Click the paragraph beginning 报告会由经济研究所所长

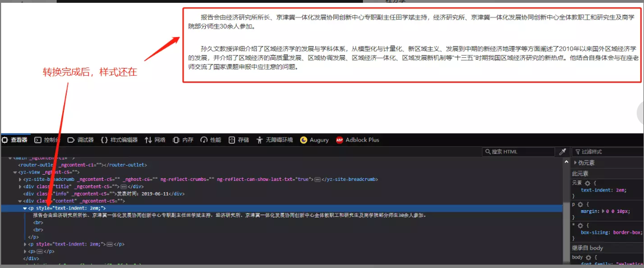[412, 22]
